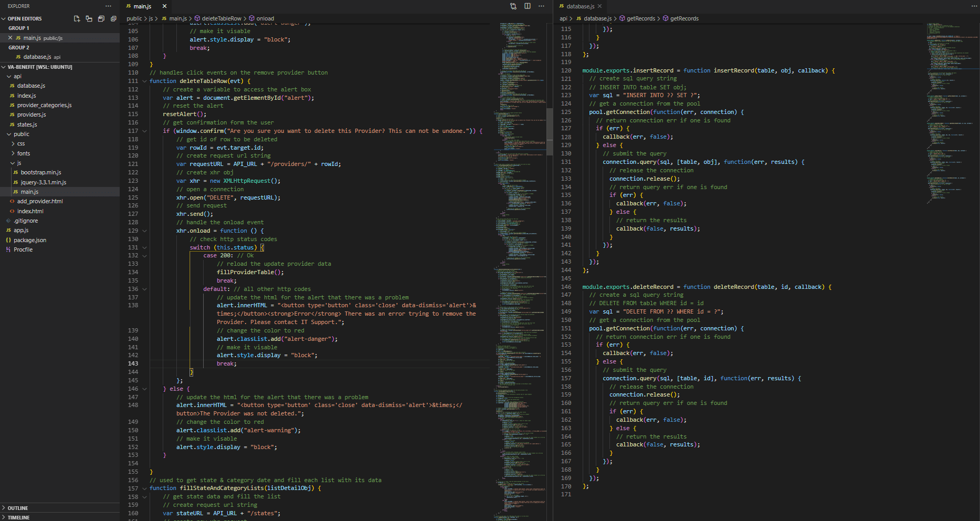
Task: Click 'onload' in the breadcrumb
Action: click(x=265, y=18)
